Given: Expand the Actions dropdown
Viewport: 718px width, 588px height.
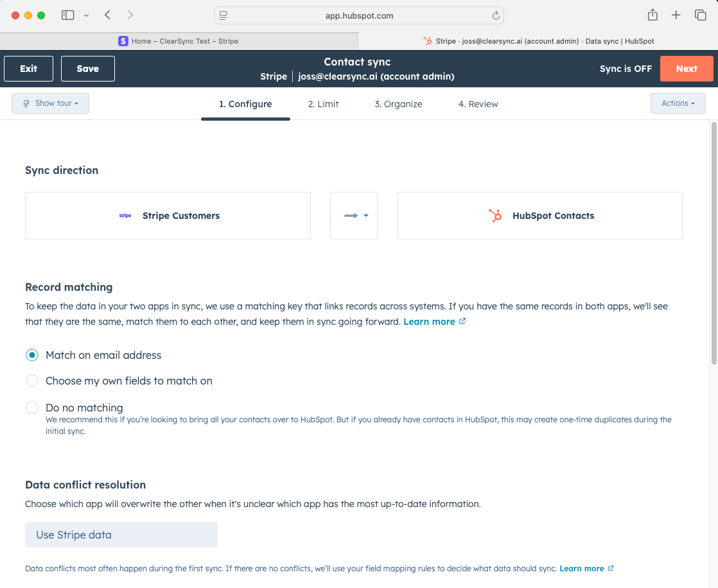Looking at the screenshot, I should coord(678,103).
